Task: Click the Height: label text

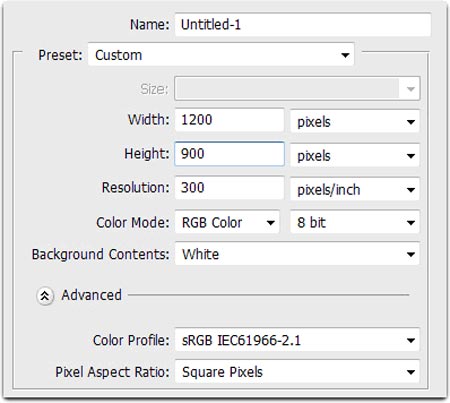Action: coord(147,154)
